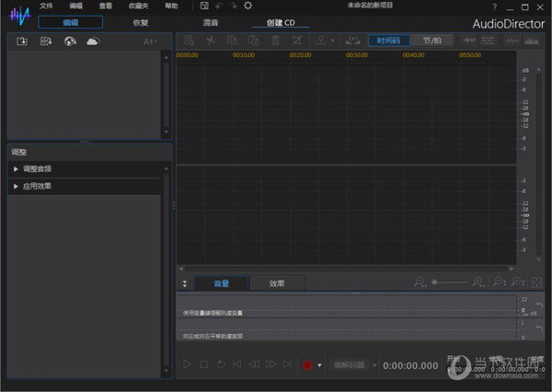Click the play button

[x=187, y=364]
